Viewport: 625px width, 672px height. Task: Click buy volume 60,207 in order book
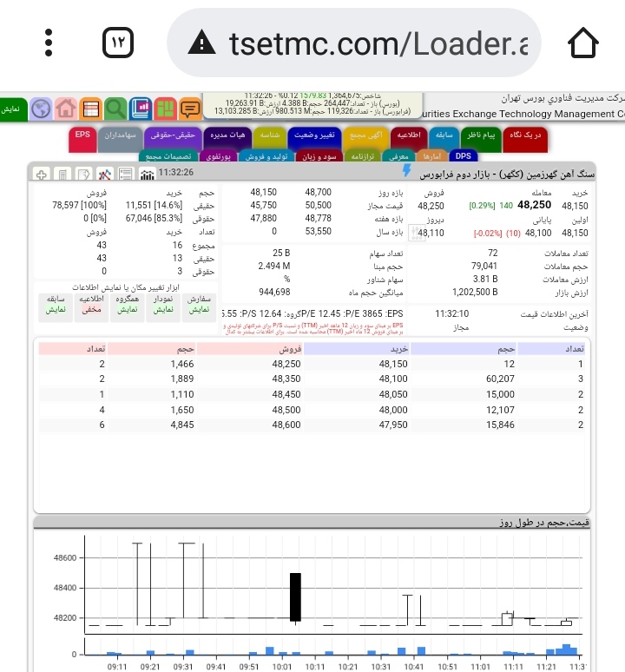point(500,379)
